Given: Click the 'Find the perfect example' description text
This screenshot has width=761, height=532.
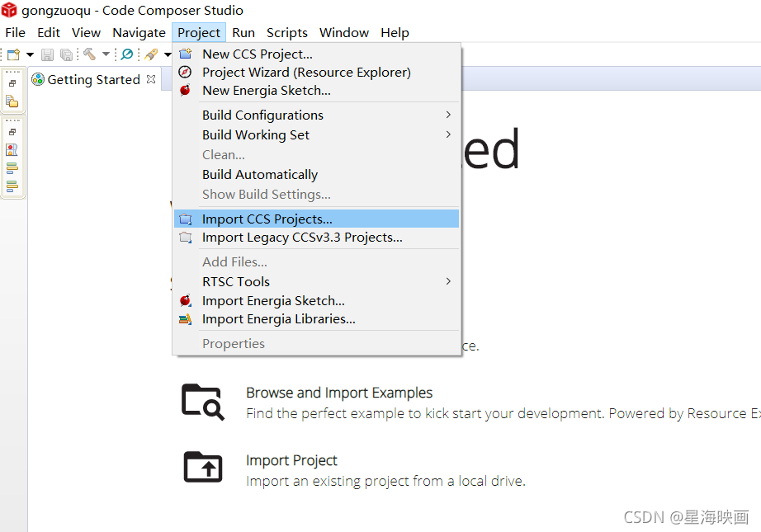Looking at the screenshot, I should [x=503, y=413].
